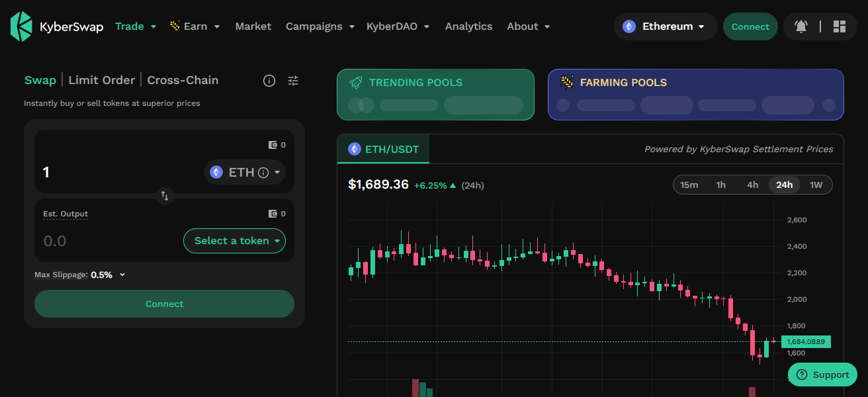The height and width of the screenshot is (397, 868).
Task: Expand the Earn menu
Action: pyautogui.click(x=195, y=26)
